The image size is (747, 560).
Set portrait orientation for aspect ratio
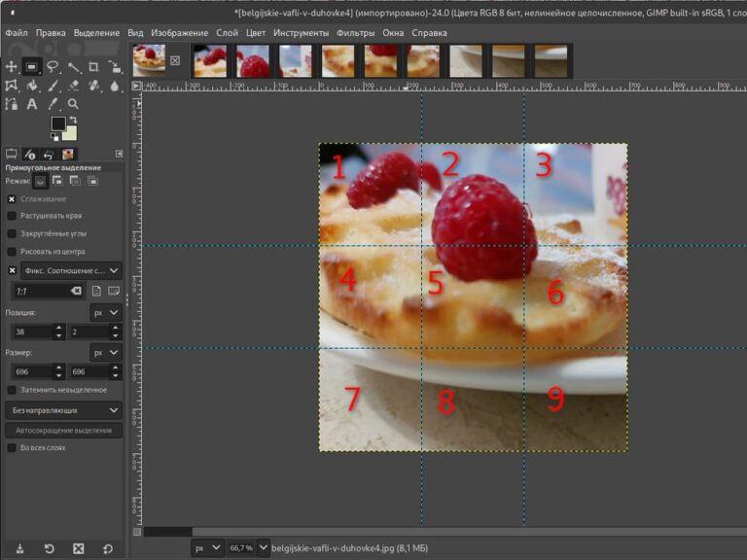pos(96,291)
